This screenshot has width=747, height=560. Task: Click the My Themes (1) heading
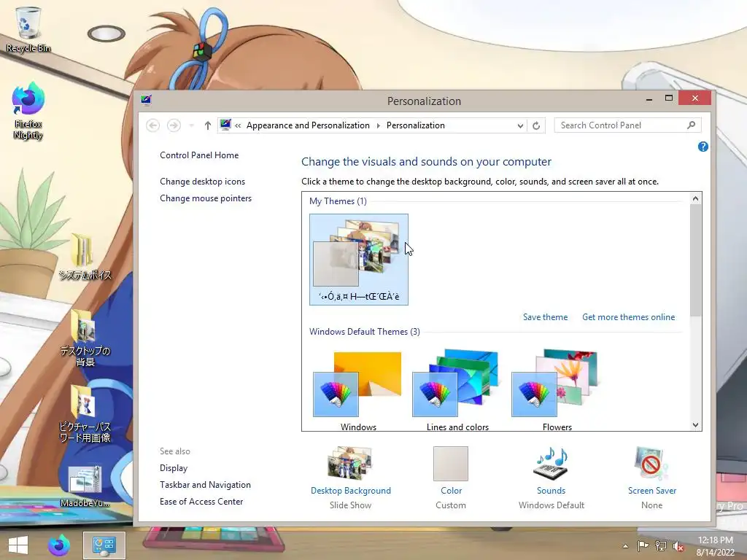[338, 201]
